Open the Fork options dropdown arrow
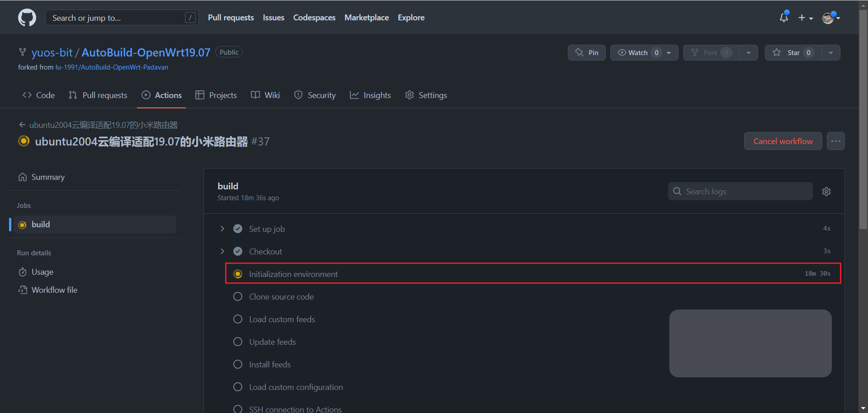The image size is (868, 413). [x=749, y=53]
